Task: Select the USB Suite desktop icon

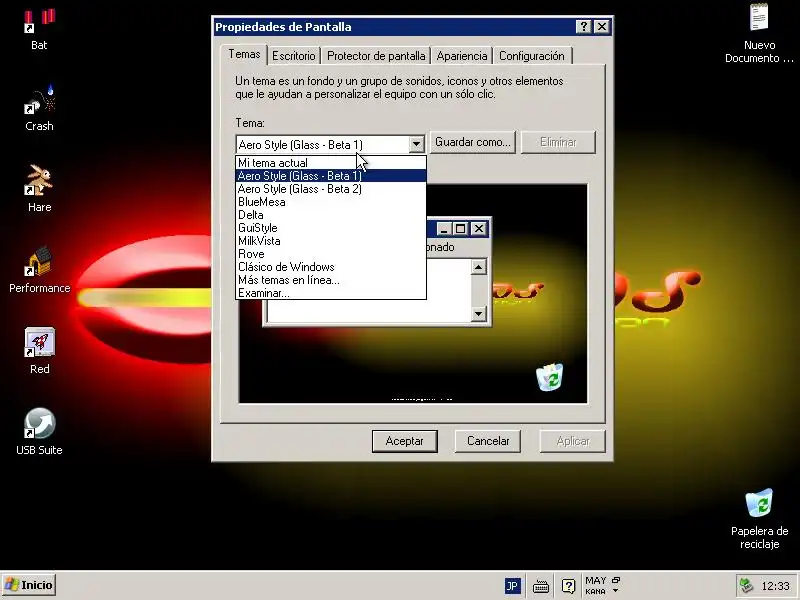Action: (39, 423)
